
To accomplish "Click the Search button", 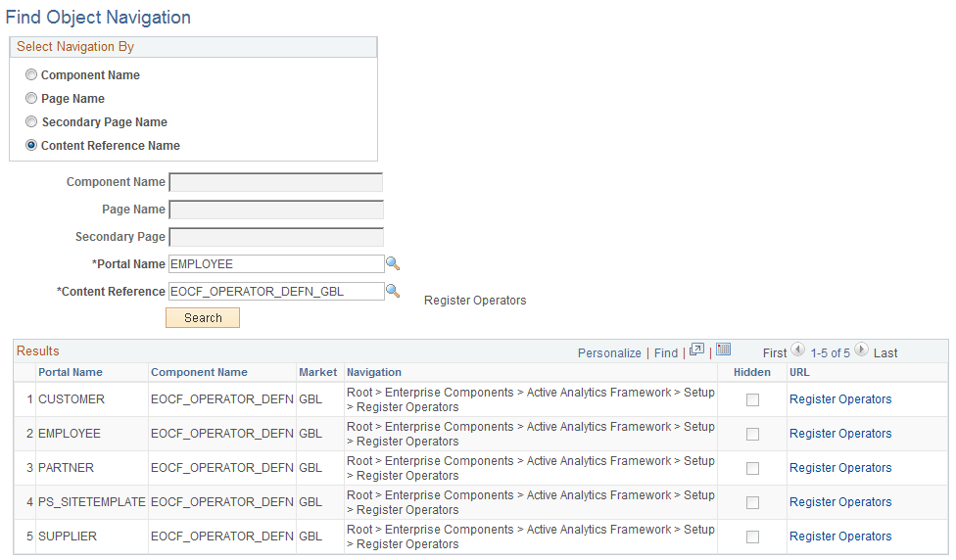I will tap(203, 317).
